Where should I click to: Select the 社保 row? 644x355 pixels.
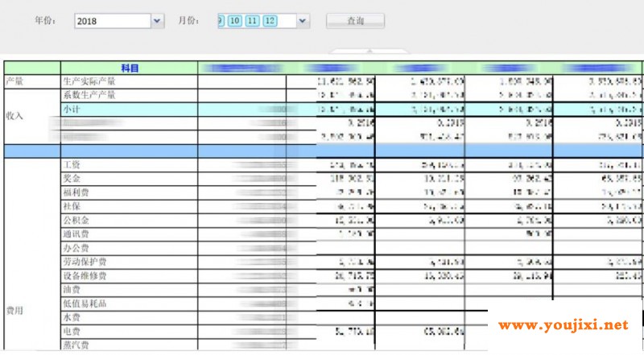(x=72, y=207)
